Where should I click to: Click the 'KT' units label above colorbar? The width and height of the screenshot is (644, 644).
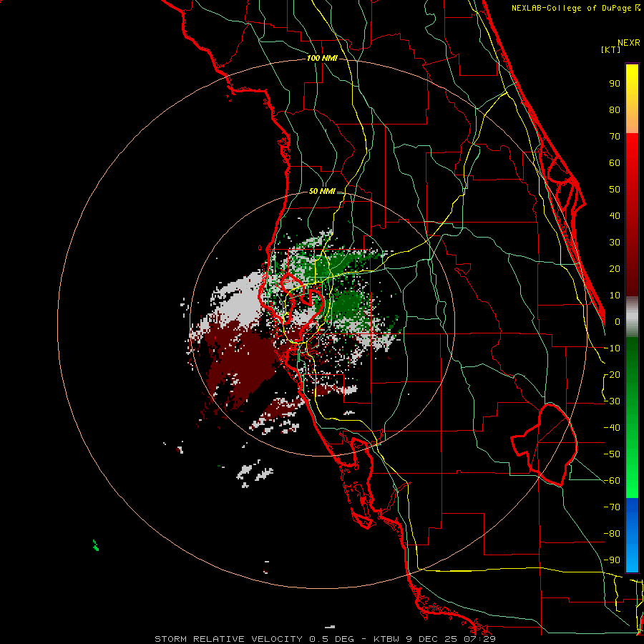pos(611,49)
